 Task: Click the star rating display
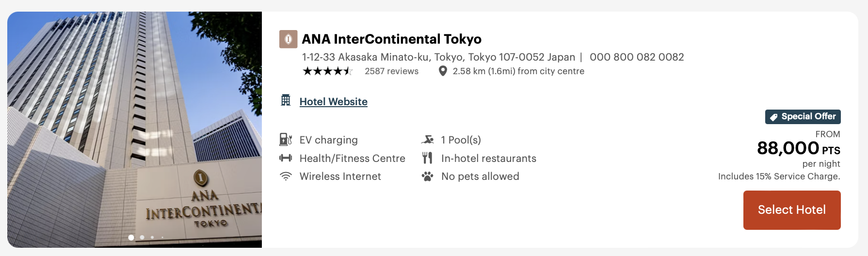327,71
